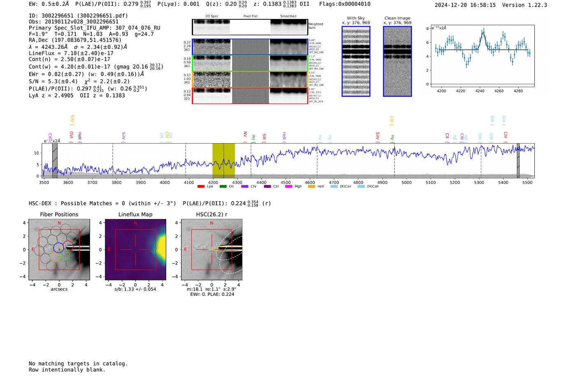Select the Lineflux Map image

point(135,250)
